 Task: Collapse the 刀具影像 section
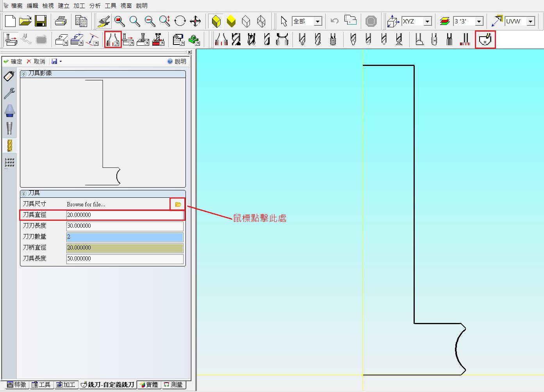tap(24, 74)
